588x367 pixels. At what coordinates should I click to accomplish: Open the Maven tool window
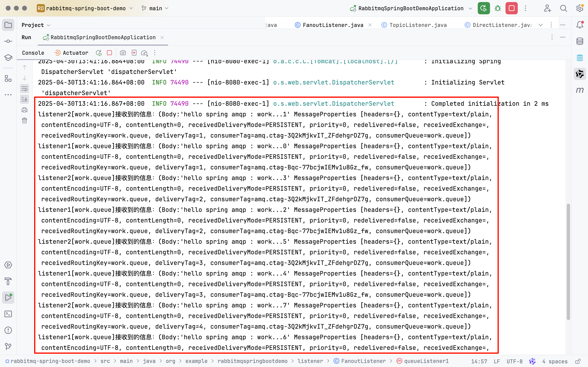580,90
